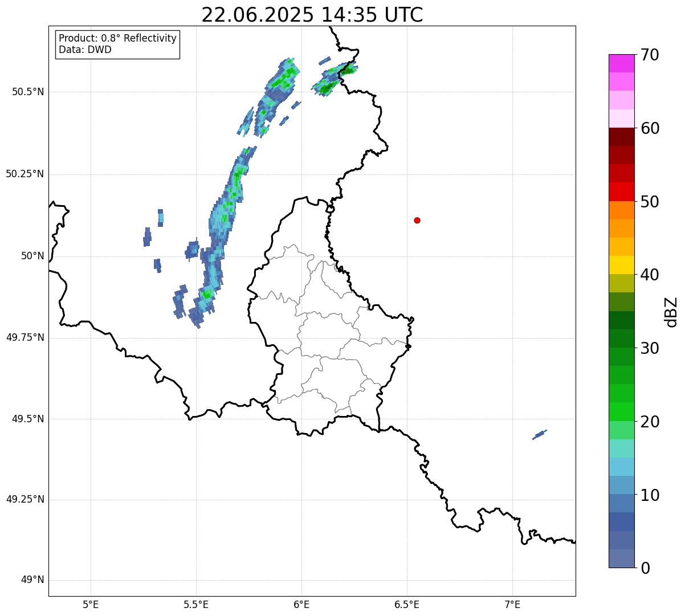Click the 49.25°N latitude label
Viewport: 685px width, 616px height.
pos(25,499)
